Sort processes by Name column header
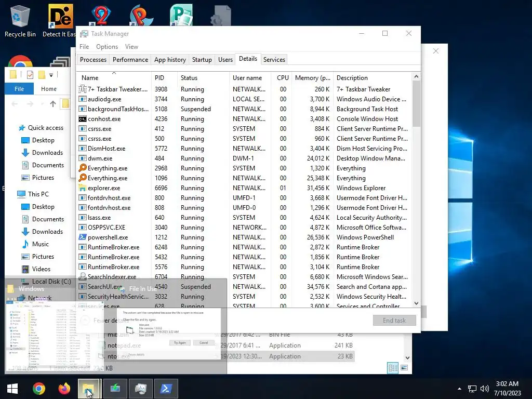The height and width of the screenshot is (399, 532). tap(114, 78)
